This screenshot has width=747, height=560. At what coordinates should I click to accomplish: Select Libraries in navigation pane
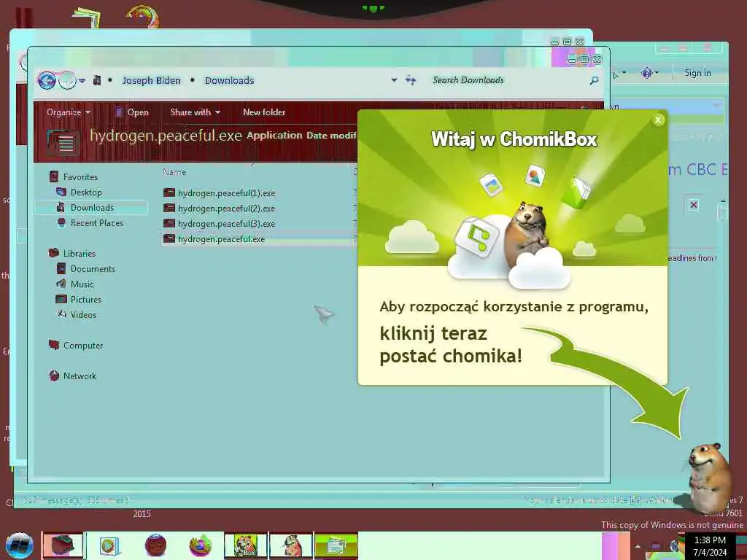click(x=72, y=253)
